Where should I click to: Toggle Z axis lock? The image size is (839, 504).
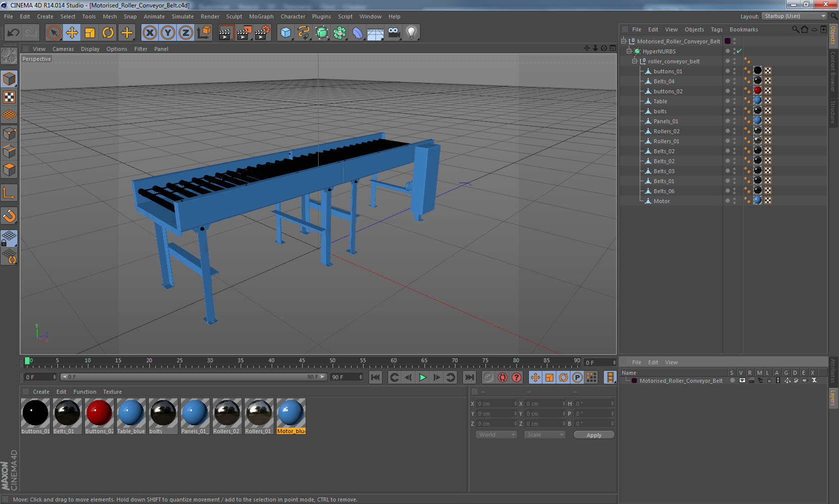[x=186, y=33]
